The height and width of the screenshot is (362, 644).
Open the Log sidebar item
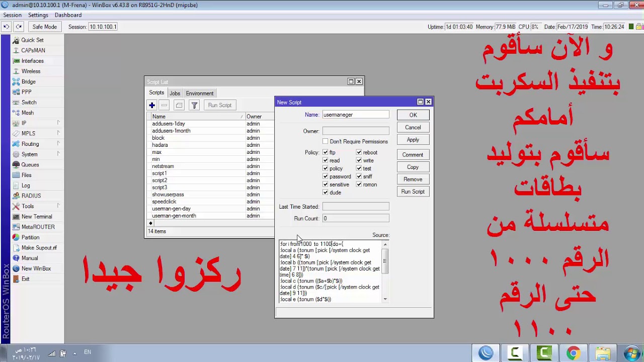26,186
